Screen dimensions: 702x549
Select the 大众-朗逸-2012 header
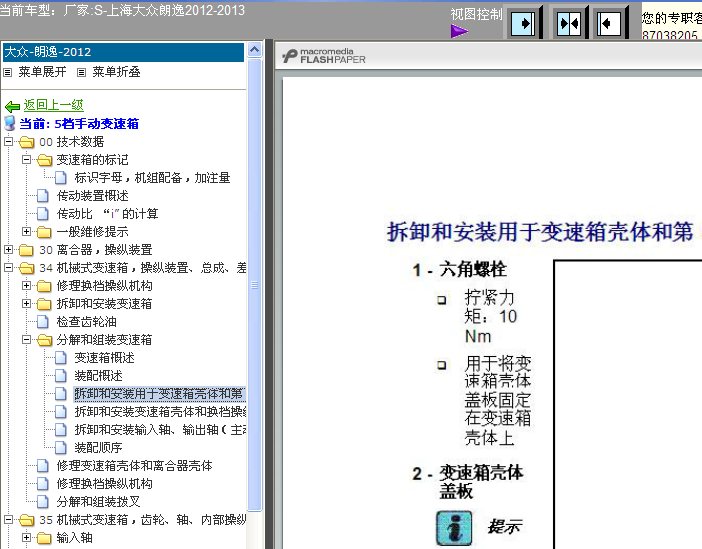[124, 52]
